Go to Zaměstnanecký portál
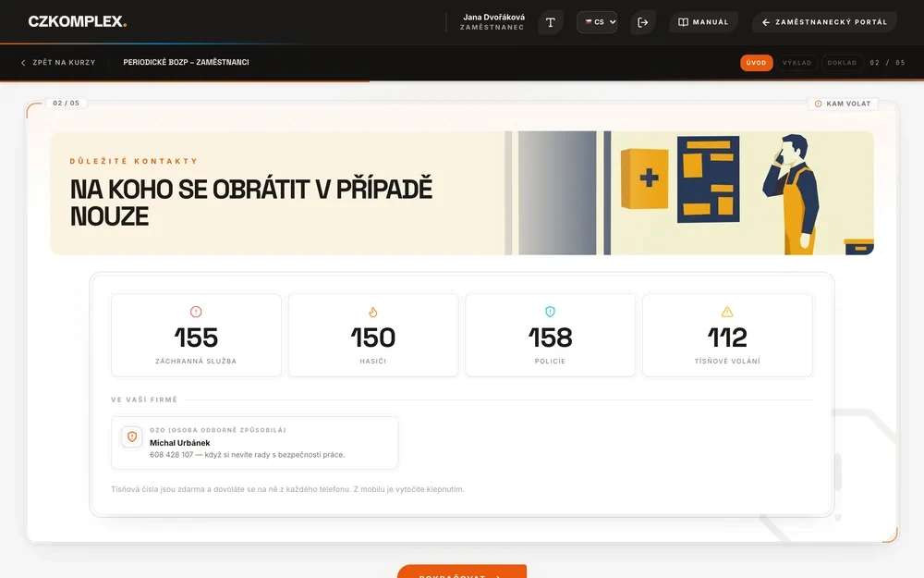 (x=825, y=22)
